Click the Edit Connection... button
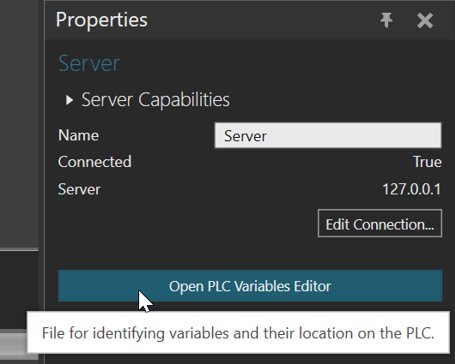 (380, 223)
